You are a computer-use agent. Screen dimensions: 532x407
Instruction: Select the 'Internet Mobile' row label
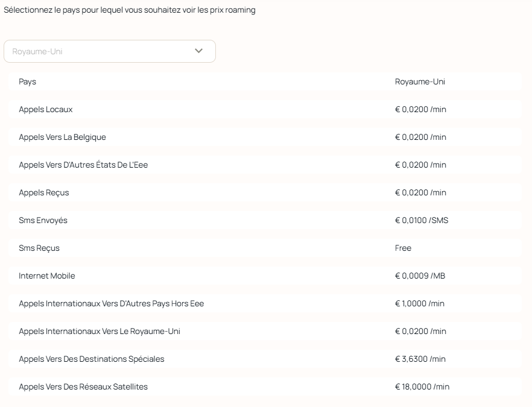(47, 276)
